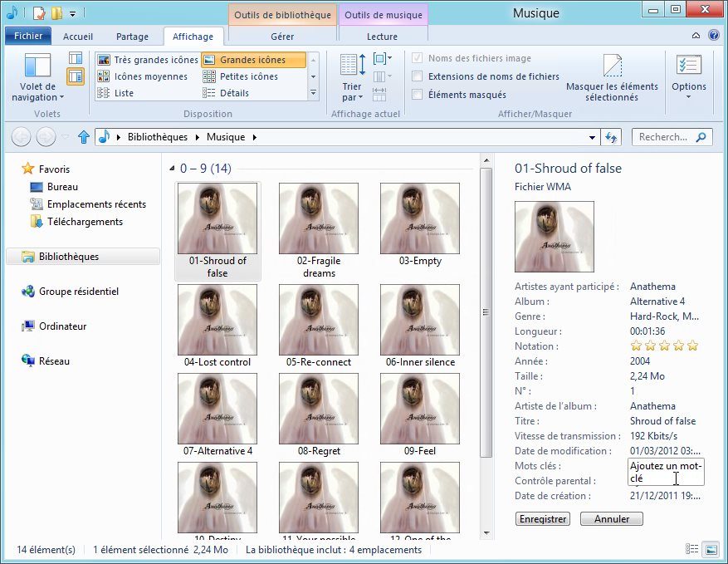Collapse the 0 – 9 (14) group
The image size is (728, 564).
173,169
